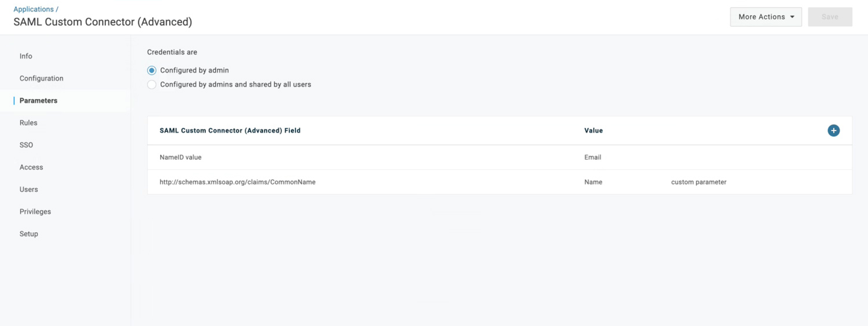Screen dimensions: 868x326
Task: Click the Name value of CommonName row
Action: coord(593,182)
